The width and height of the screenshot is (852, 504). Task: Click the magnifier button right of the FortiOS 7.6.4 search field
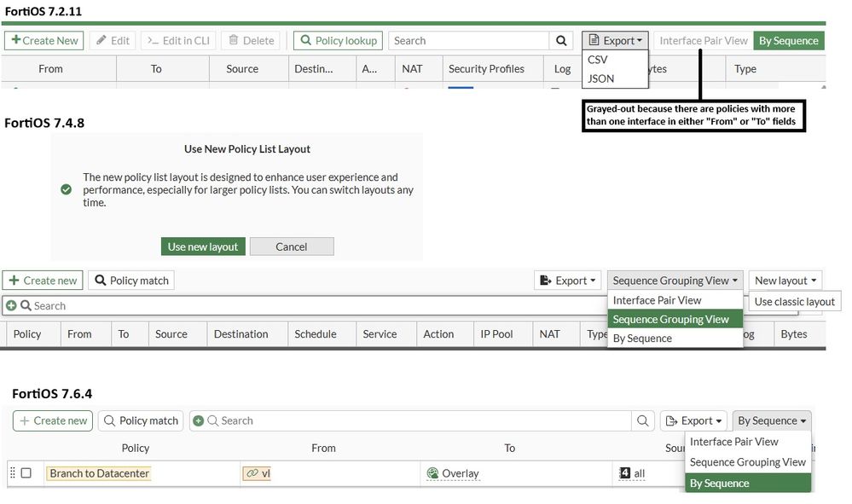coord(644,420)
